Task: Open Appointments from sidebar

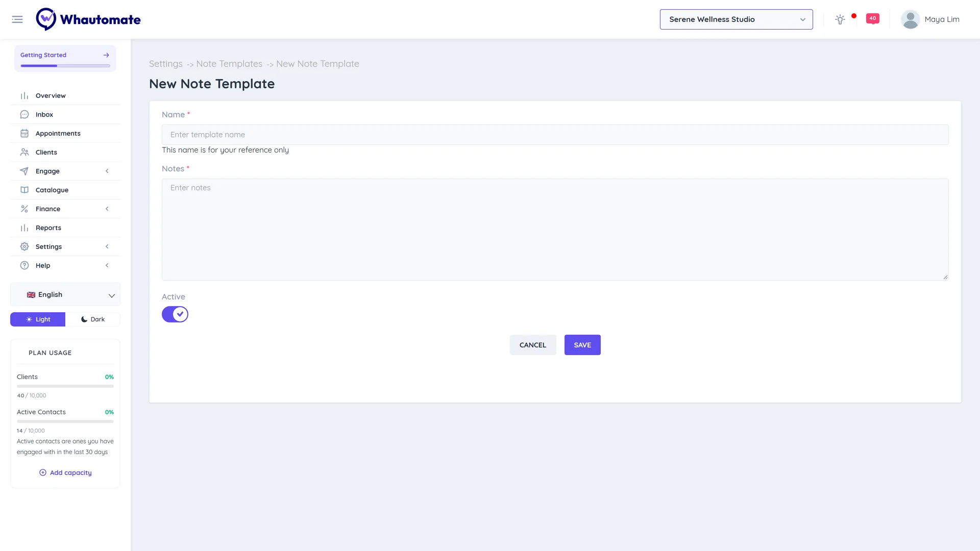Action: (x=65, y=134)
